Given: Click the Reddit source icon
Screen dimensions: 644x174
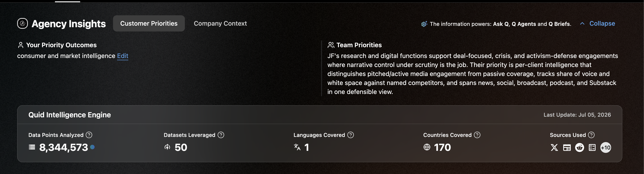Looking at the screenshot, I should 580,147.
